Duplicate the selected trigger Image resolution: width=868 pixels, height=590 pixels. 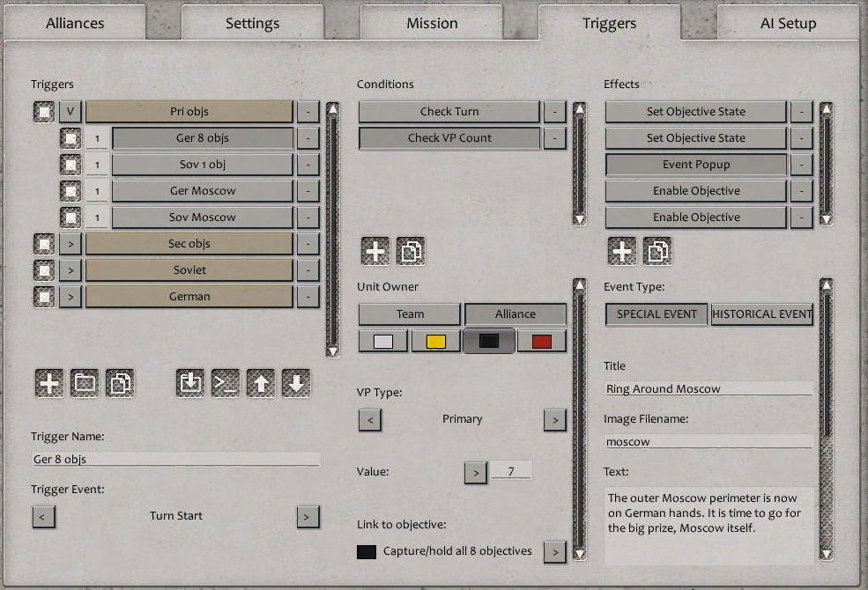[x=120, y=383]
